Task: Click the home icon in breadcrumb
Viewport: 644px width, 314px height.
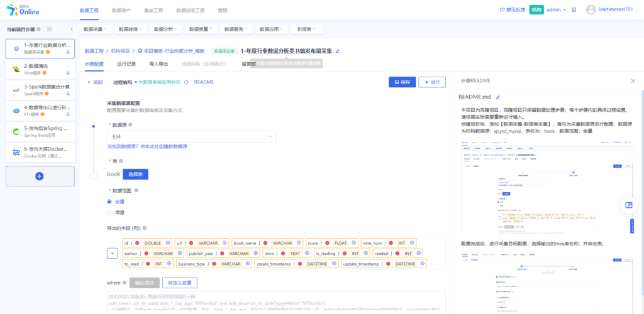Action: 140,51
